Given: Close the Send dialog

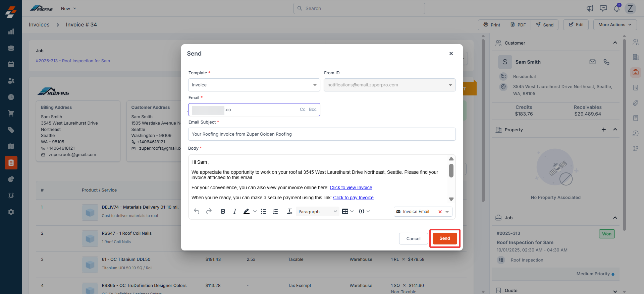Looking at the screenshot, I should click(451, 54).
